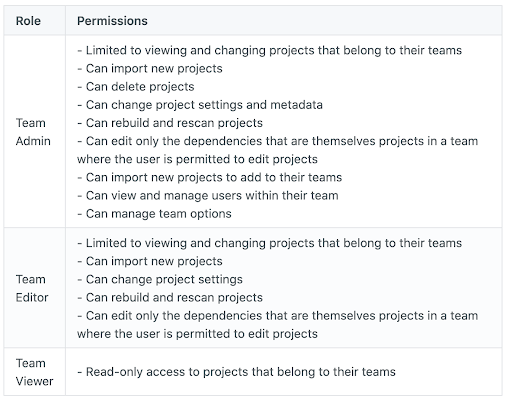Click Team Admin's 'Can import new projects' line

coord(150,69)
